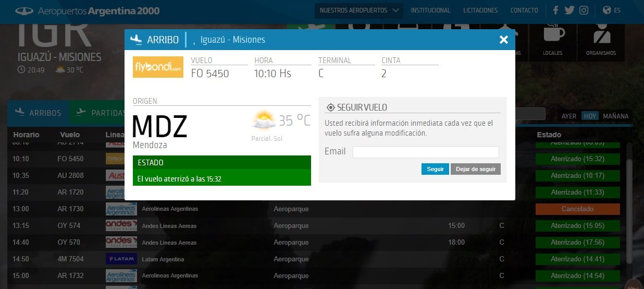This screenshot has width=644, height=289.
Task: Open the Licitaciones menu item
Action: pyautogui.click(x=480, y=10)
